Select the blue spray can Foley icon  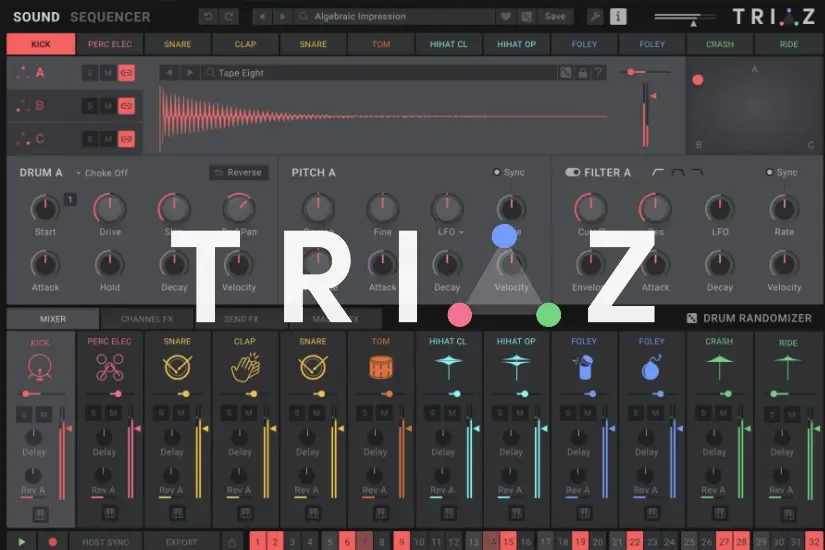pos(583,367)
